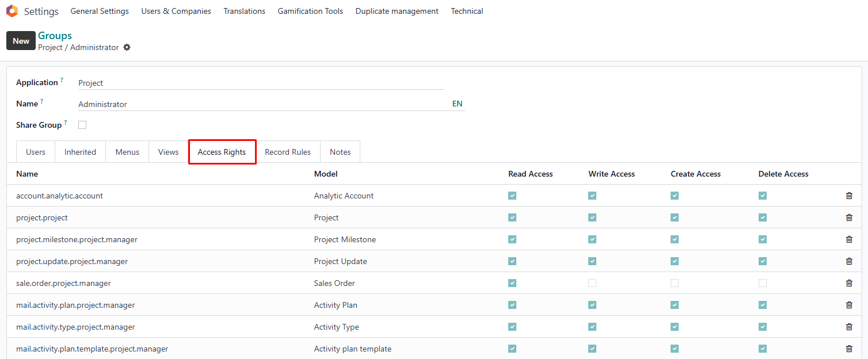The width and height of the screenshot is (868, 359).
Task: Click trash icon for sale.order.project.manager row
Action: (849, 283)
